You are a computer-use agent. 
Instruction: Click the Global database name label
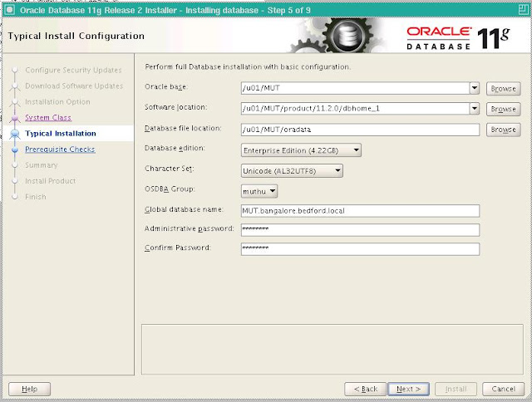(x=184, y=209)
